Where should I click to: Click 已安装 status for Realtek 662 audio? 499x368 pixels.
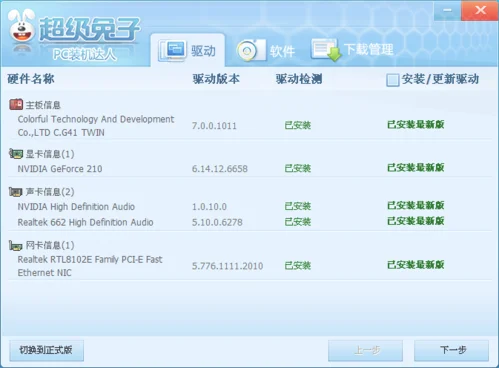298,222
